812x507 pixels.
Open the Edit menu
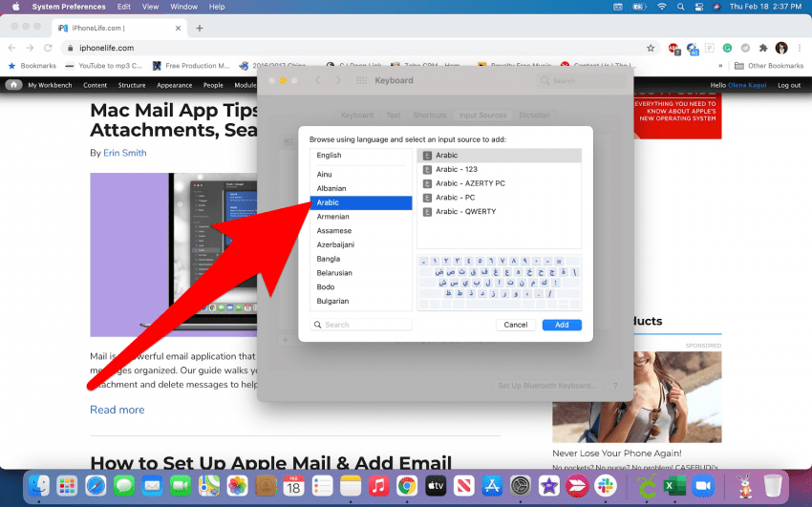coord(124,7)
